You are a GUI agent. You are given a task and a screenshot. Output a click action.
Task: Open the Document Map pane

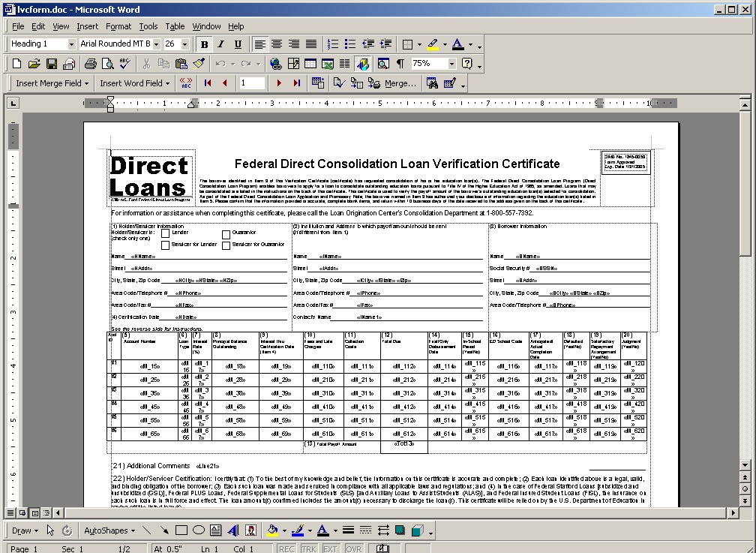pyautogui.click(x=383, y=64)
